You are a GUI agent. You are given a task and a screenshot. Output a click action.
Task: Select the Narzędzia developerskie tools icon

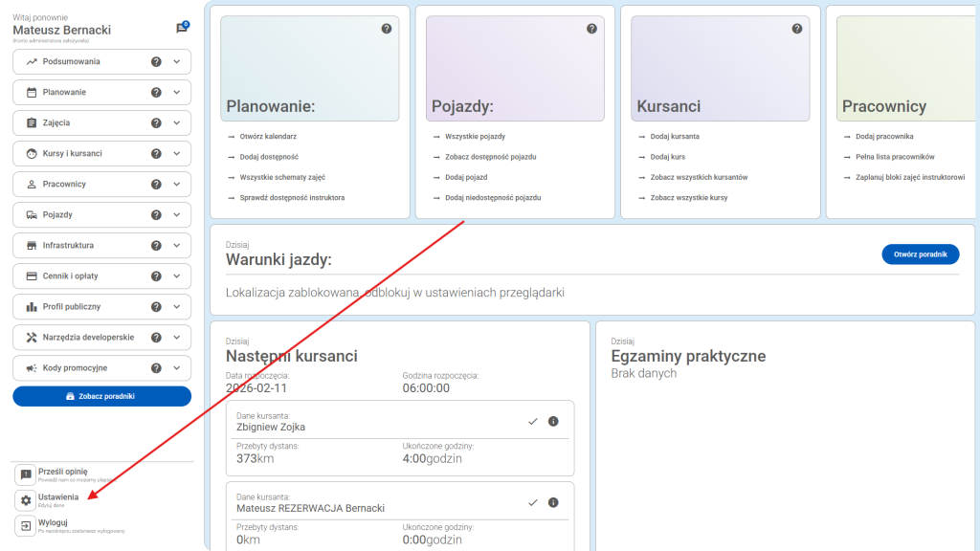(x=33, y=337)
